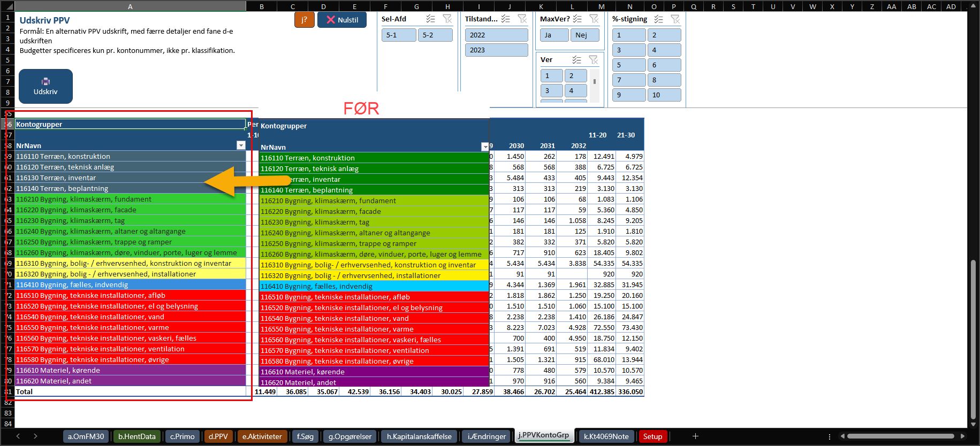Toggle multi-select on Sel-Afd slicer
The height and width of the screenshot is (446, 980).
point(431,19)
